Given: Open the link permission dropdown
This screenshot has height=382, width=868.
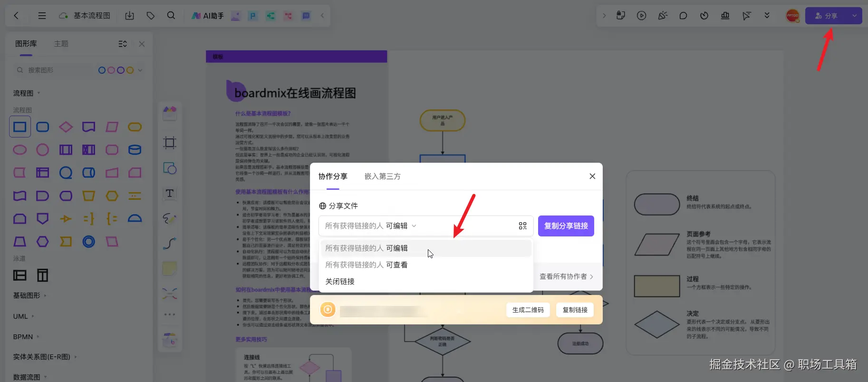Looking at the screenshot, I should [x=371, y=226].
